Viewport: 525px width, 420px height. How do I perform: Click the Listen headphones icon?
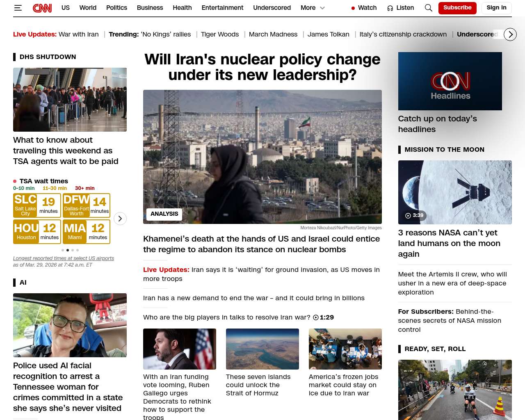click(x=390, y=8)
